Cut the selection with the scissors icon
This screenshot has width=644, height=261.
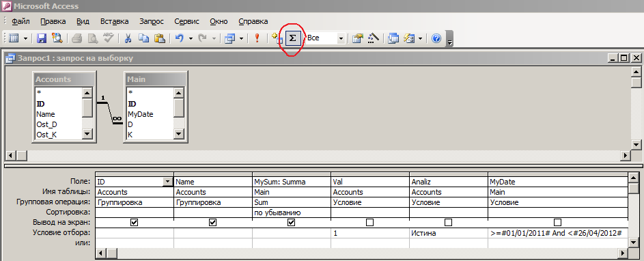pos(128,38)
